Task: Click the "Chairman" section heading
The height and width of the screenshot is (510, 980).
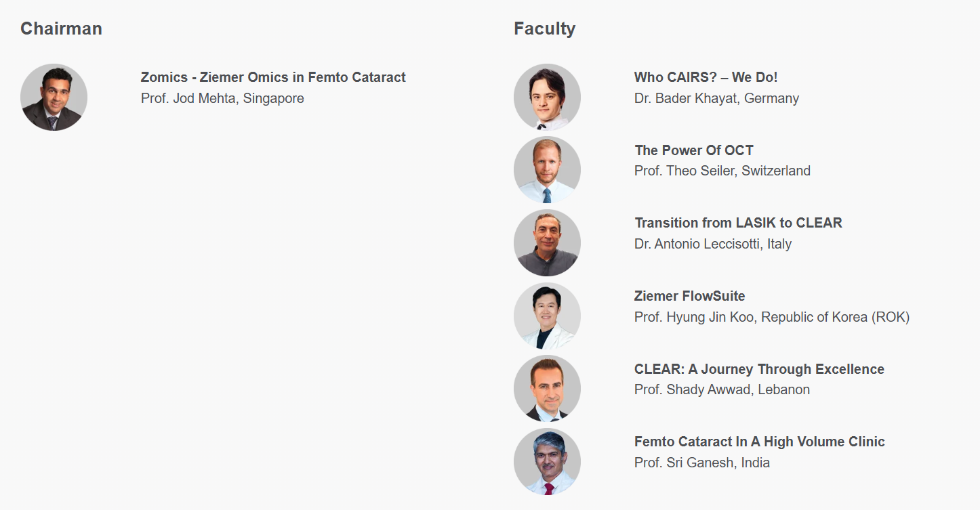Action: click(61, 28)
